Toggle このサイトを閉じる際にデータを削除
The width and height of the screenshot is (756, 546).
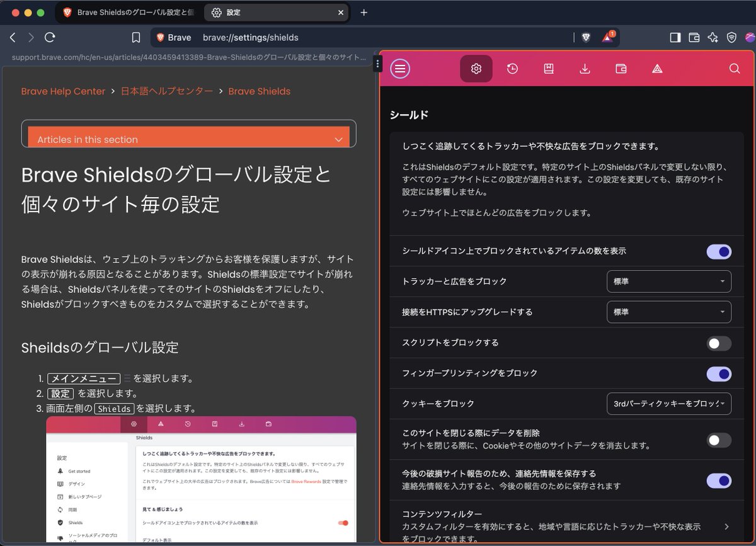(x=719, y=440)
